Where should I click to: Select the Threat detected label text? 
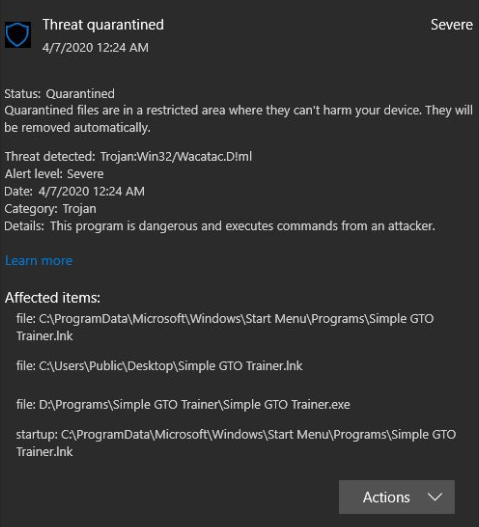click(x=50, y=156)
